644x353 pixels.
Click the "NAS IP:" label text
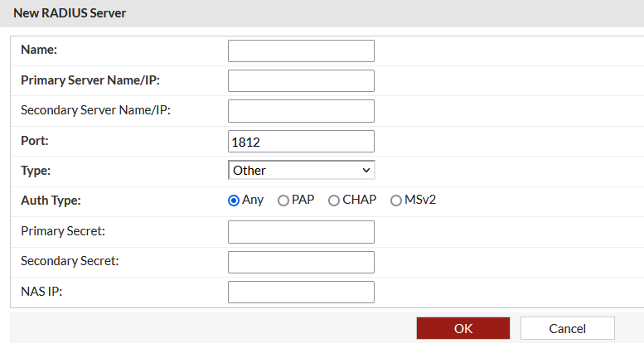[x=41, y=292]
